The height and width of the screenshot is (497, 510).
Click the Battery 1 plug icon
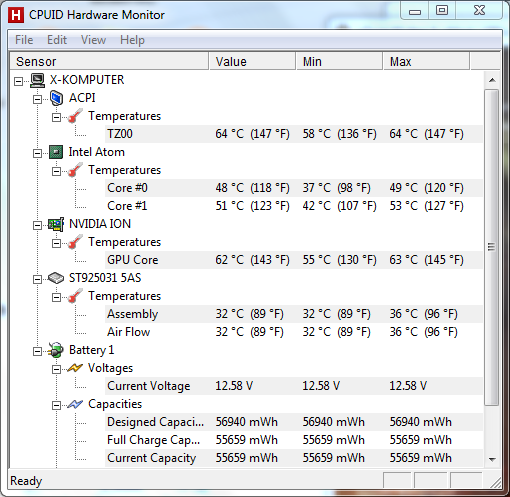56,350
